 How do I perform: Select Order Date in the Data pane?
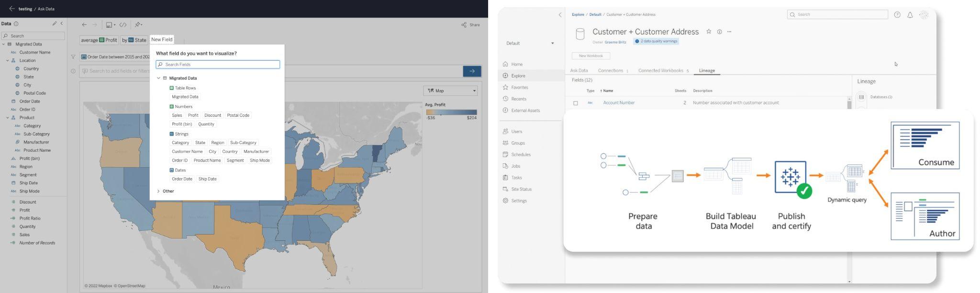(30, 101)
